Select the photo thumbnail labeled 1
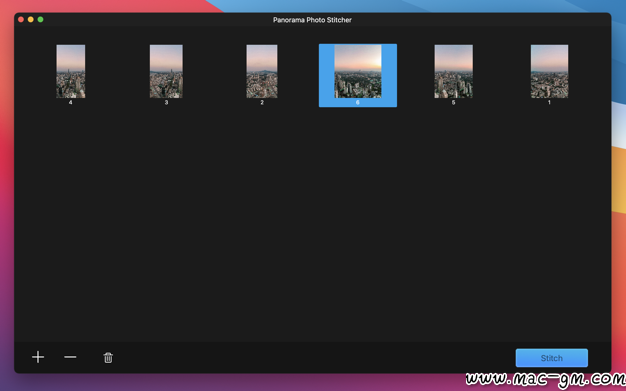 point(549,71)
